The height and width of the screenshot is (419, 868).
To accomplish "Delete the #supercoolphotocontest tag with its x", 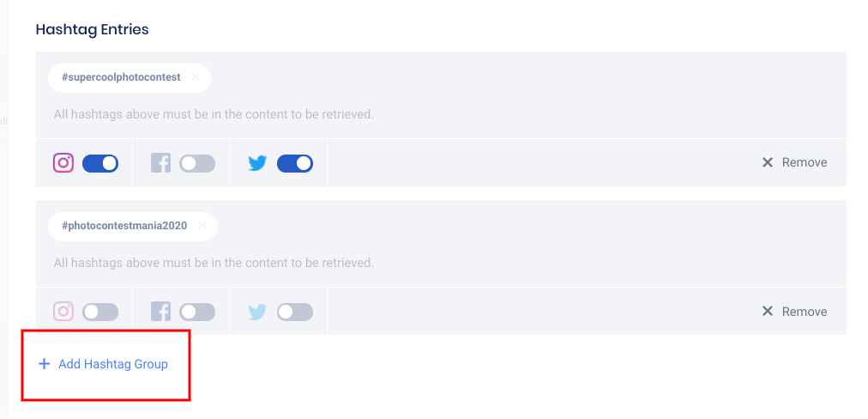I will 196,77.
